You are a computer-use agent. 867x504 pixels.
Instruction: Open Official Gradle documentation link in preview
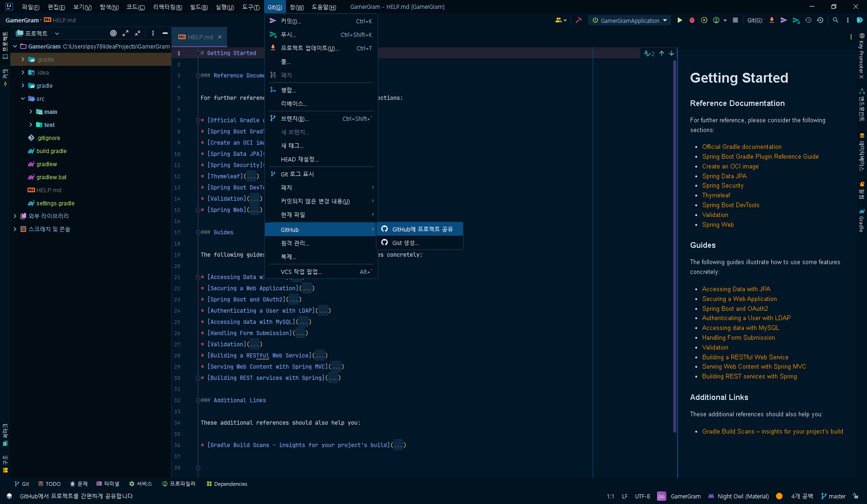pos(741,147)
